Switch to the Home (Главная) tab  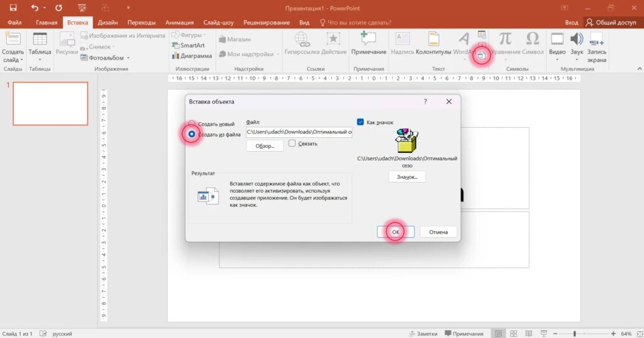coord(47,22)
